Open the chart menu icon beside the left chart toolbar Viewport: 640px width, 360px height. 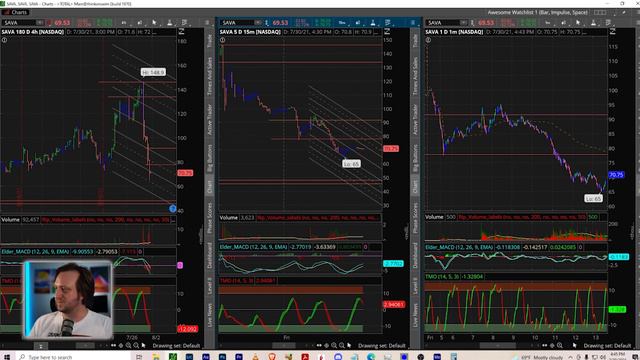(207, 22)
